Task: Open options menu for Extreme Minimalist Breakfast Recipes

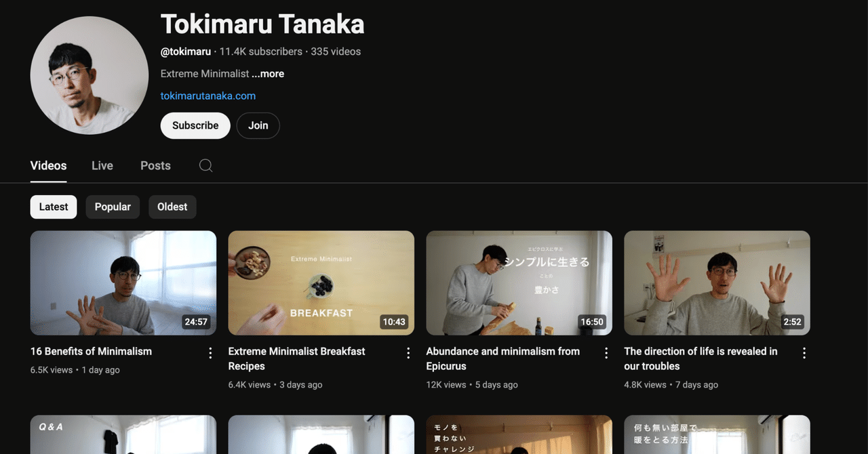Action: point(408,352)
